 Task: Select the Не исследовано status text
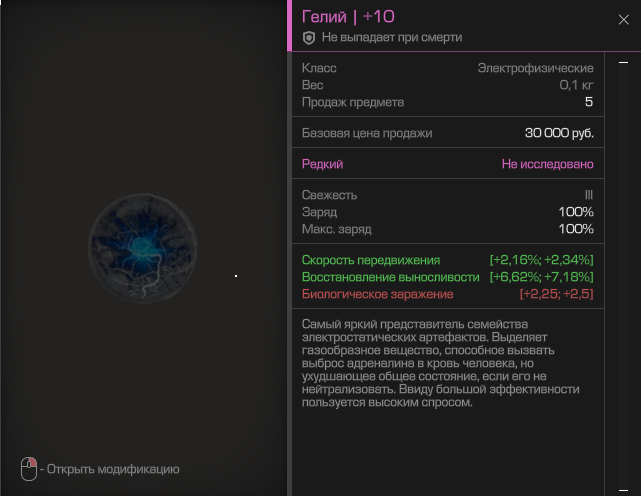point(547,164)
